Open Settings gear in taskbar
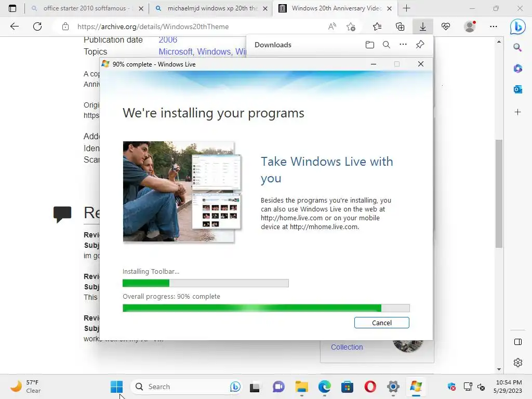Viewport: 532px width, 399px height. (x=393, y=387)
